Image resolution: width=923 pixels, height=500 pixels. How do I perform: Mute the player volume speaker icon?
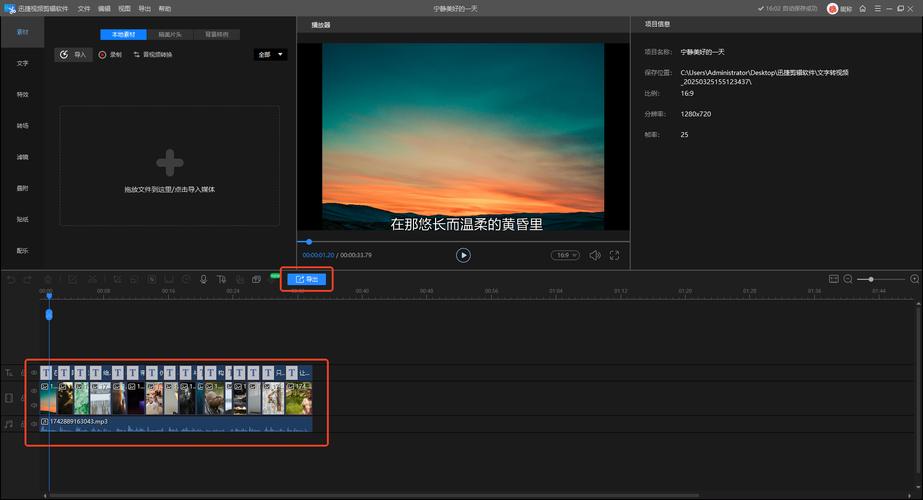pyautogui.click(x=595, y=255)
